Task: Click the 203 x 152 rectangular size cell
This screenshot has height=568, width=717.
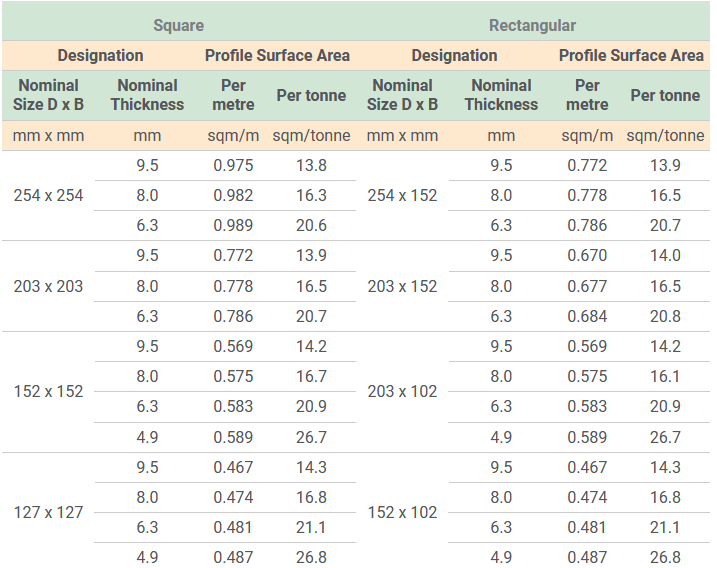Action: (402, 287)
